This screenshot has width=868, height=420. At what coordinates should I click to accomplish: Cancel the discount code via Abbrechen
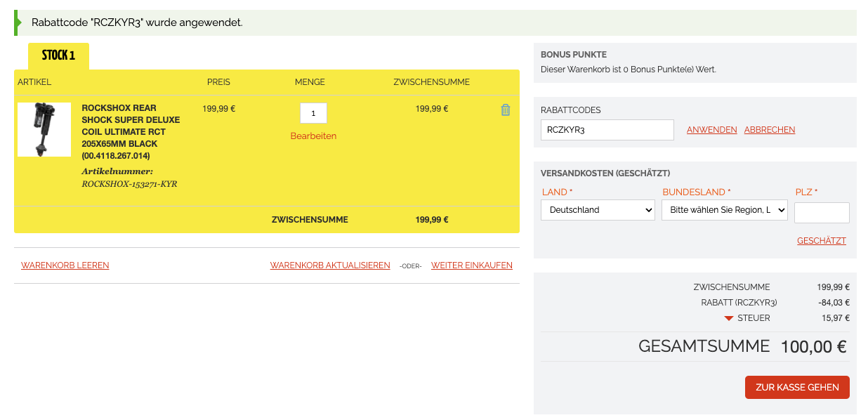click(769, 130)
